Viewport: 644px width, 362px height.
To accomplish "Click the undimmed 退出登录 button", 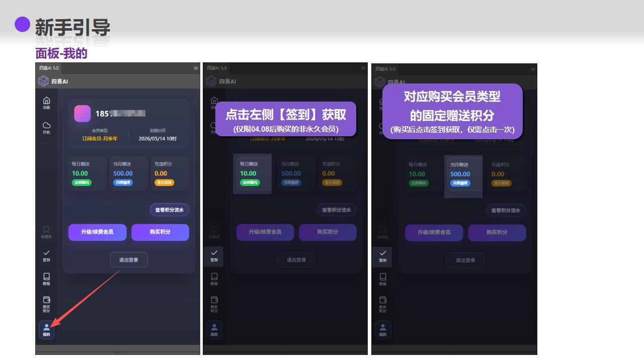I will 129,259.
